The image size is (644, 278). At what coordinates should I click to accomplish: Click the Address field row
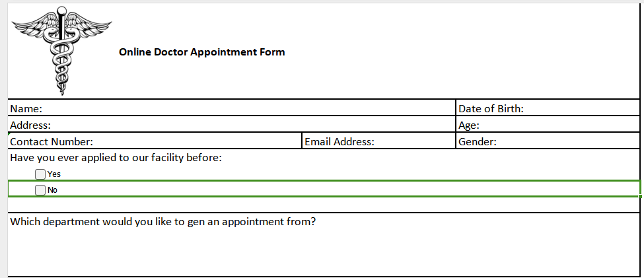pos(231,125)
